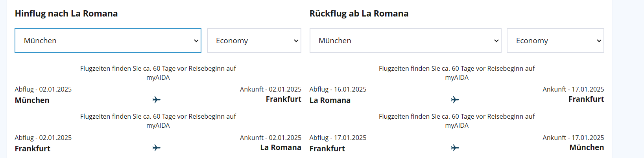Viewport: 644px width, 158px height.
Task: Open the Hinflug departure airport dropdown
Action: [x=108, y=40]
